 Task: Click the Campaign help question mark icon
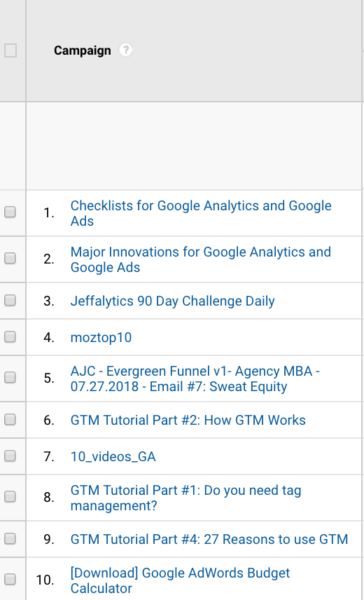click(x=125, y=50)
